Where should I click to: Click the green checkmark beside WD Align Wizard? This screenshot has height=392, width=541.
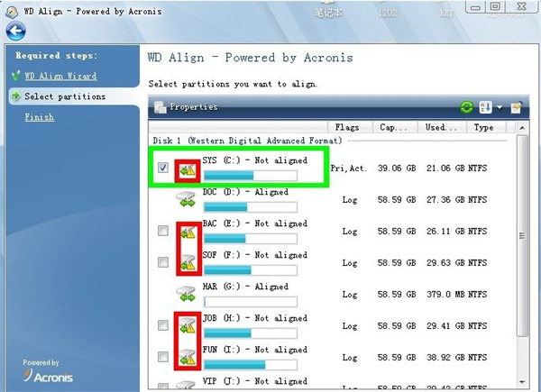tap(15, 75)
